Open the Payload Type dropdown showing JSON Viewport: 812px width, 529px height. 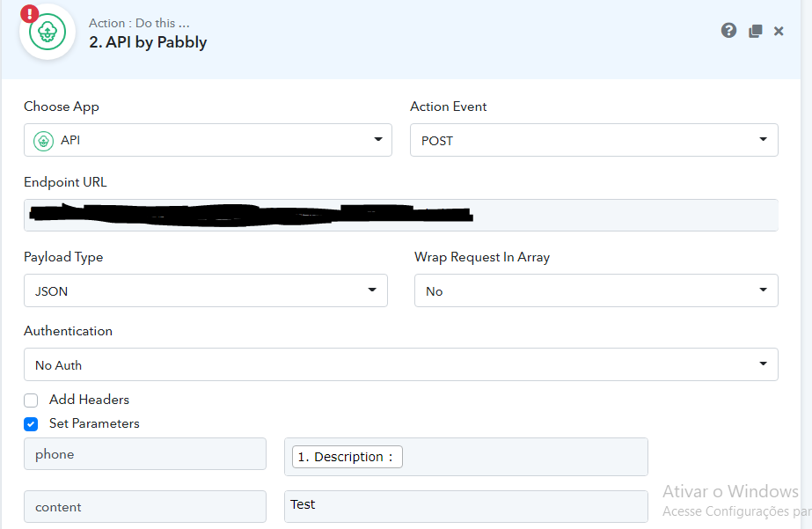tap(206, 290)
